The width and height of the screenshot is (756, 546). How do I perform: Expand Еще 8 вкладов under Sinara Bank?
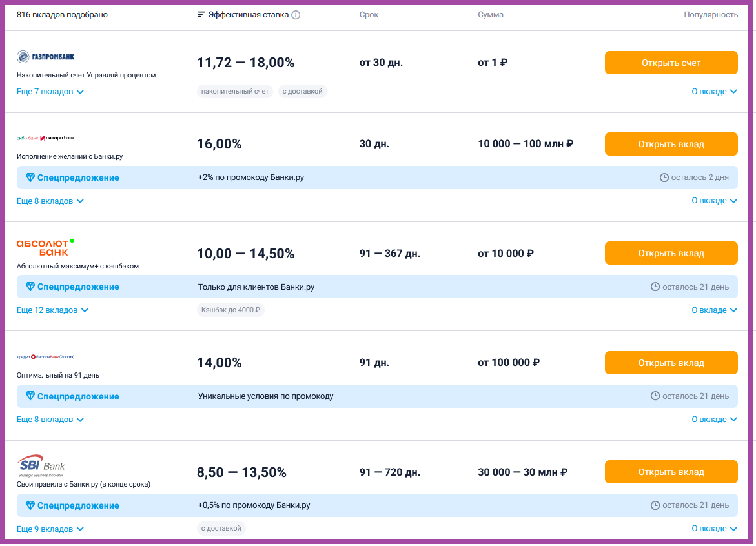coord(50,201)
